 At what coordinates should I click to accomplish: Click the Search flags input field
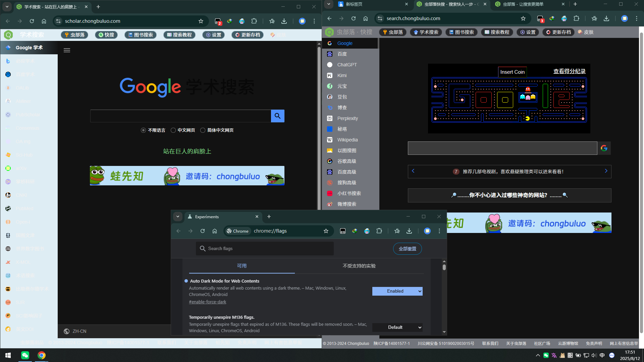265,249
